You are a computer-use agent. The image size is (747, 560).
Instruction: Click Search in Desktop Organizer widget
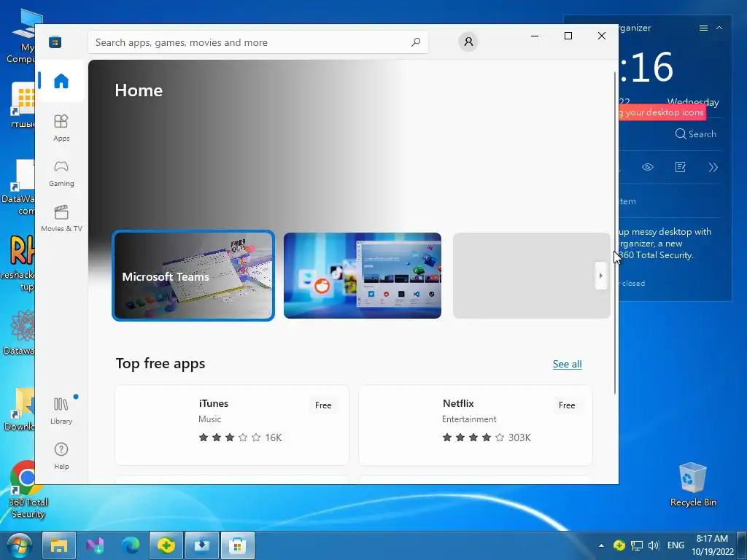tap(695, 134)
